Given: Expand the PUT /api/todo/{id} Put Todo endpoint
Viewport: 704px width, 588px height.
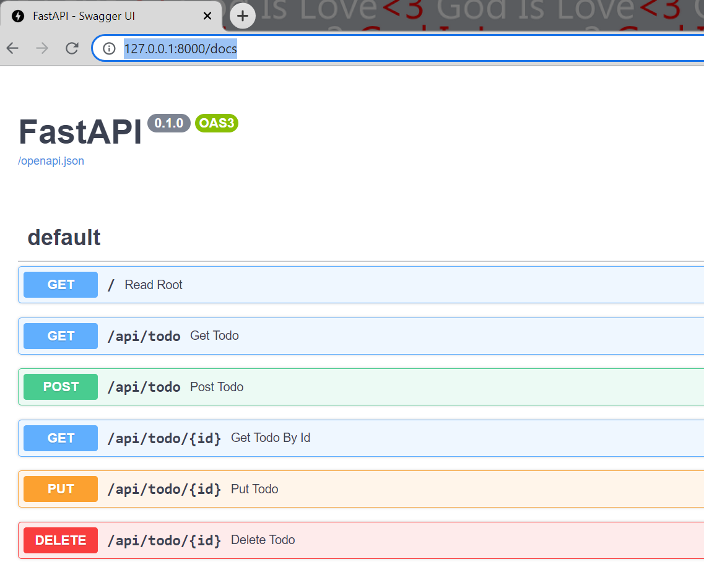Looking at the screenshot, I should pyautogui.click(x=361, y=489).
